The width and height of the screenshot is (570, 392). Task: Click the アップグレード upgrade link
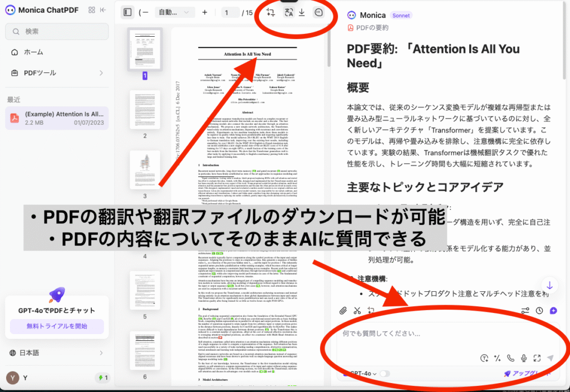[527, 374]
